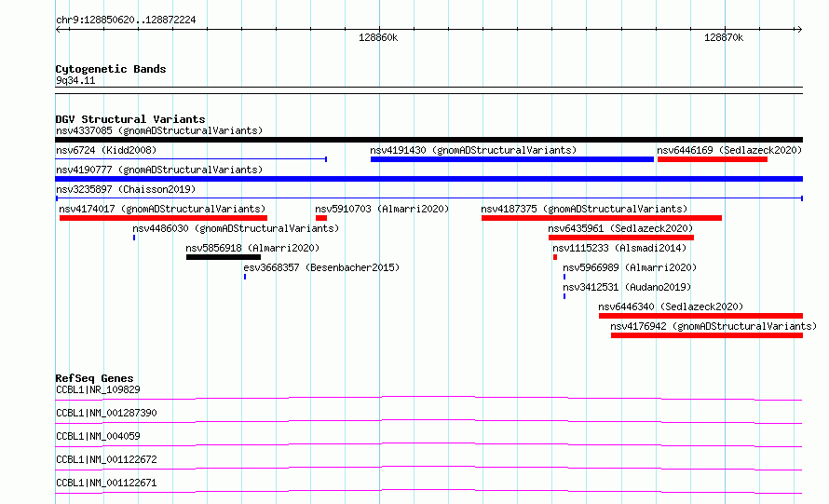Click the ruler's right arrow end
This screenshot has height=504, width=829.
[x=799, y=29]
